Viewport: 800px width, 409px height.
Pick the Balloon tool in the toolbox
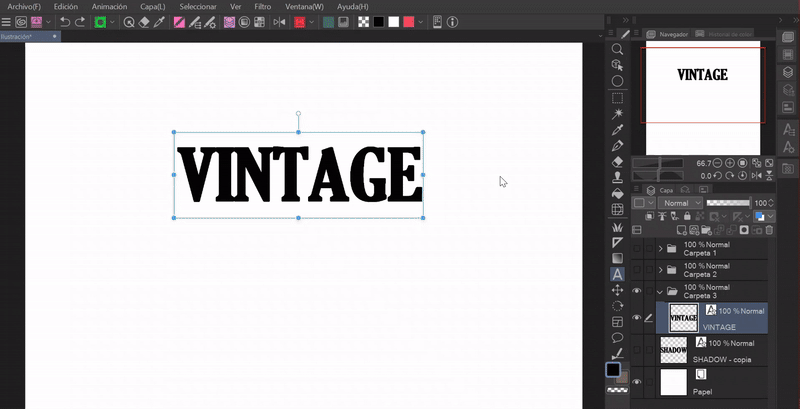click(617, 337)
